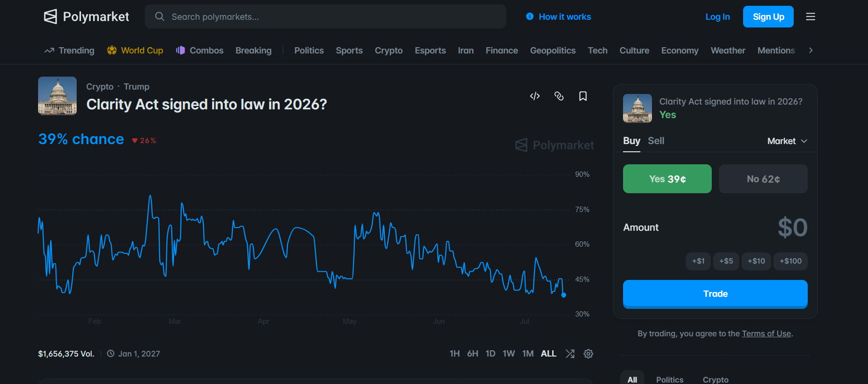Switch to the Sell tab
868x384 pixels.
pyautogui.click(x=656, y=141)
